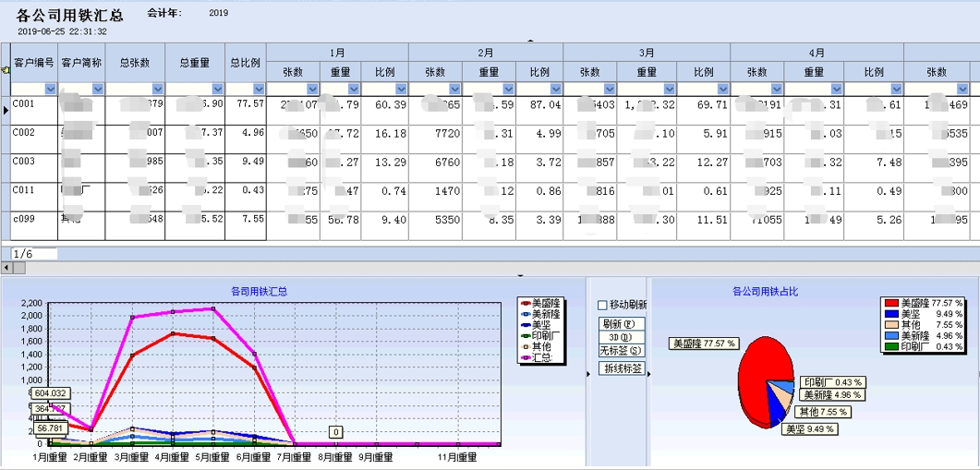The height and width of the screenshot is (470, 980).
Task: Open the 1月 张数 filter dropdown
Action: point(312,90)
